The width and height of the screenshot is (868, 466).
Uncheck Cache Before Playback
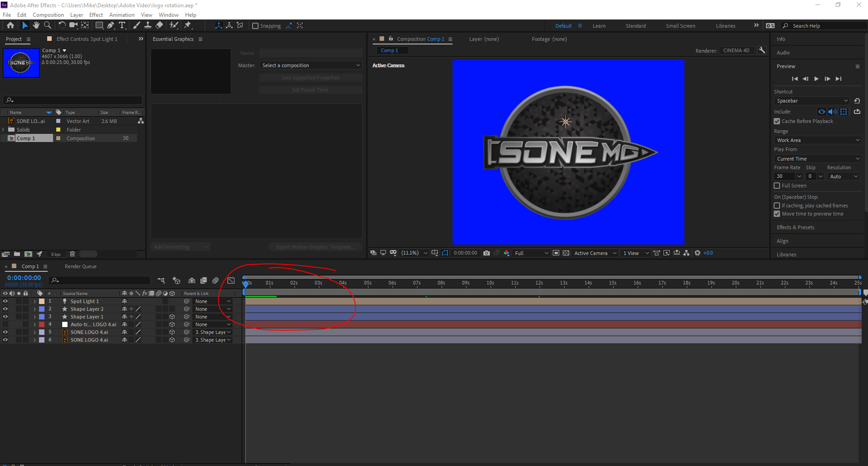coord(777,121)
